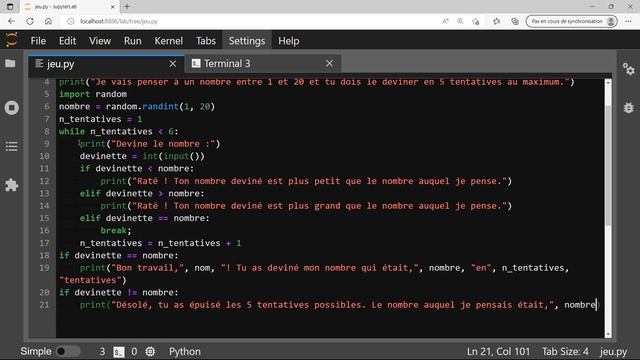The height and width of the screenshot is (360, 640).
Task: Click 'n_tentatives = 1' assignment line
Action: click(100, 119)
